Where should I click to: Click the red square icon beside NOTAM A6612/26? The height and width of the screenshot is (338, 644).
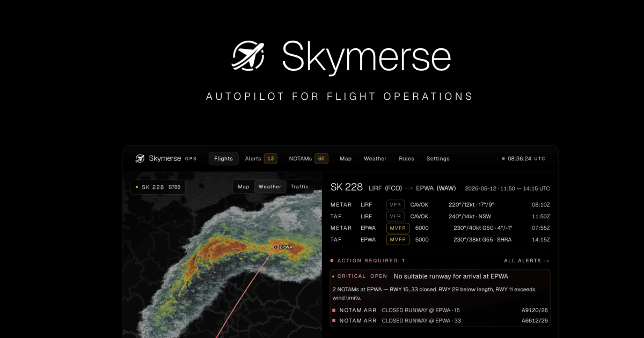tap(334, 321)
